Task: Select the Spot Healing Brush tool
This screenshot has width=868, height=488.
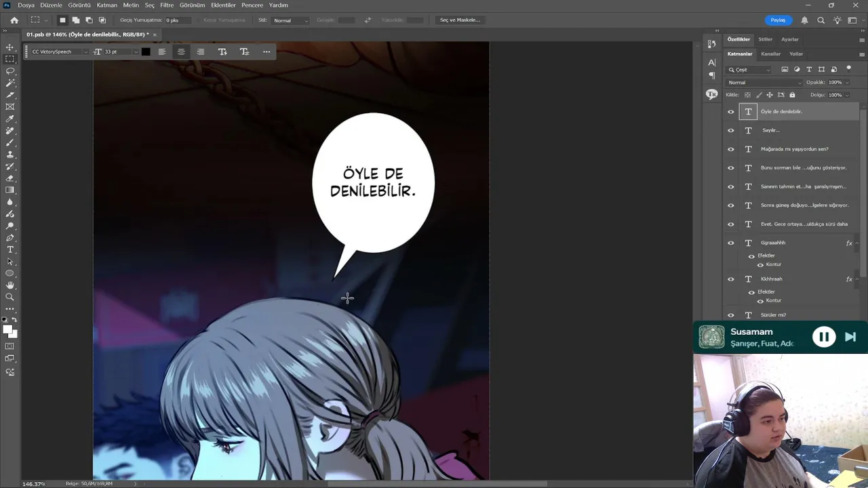Action: 9,131
